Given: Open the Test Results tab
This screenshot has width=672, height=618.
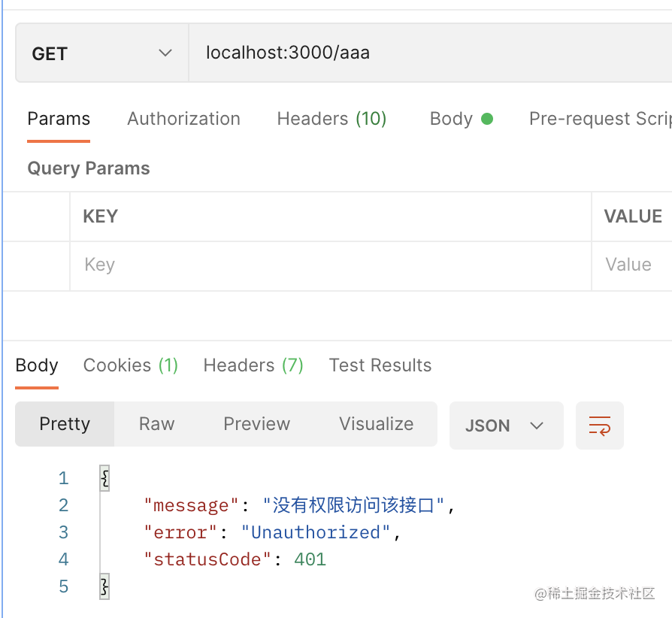Looking at the screenshot, I should (x=380, y=365).
